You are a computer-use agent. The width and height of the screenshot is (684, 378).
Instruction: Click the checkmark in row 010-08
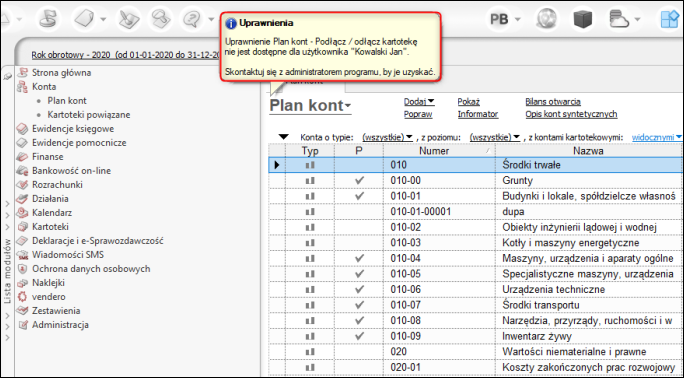[x=359, y=320]
